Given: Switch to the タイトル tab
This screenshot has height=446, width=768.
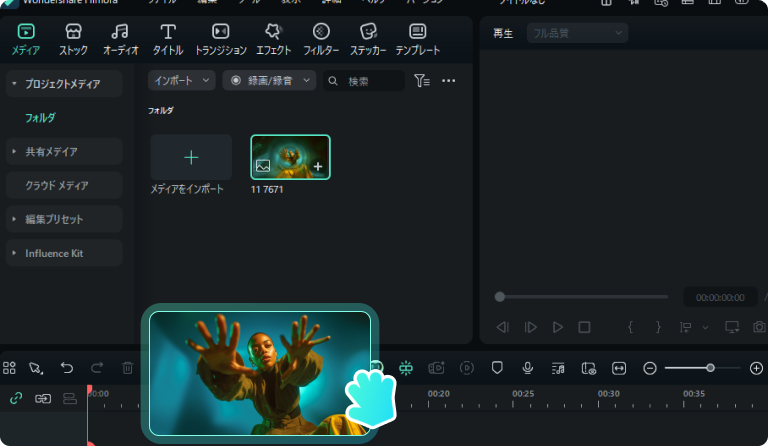Looking at the screenshot, I should pyautogui.click(x=168, y=39).
